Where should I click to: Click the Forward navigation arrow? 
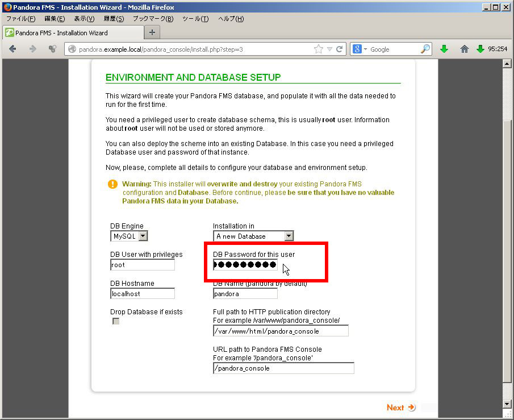[33, 49]
